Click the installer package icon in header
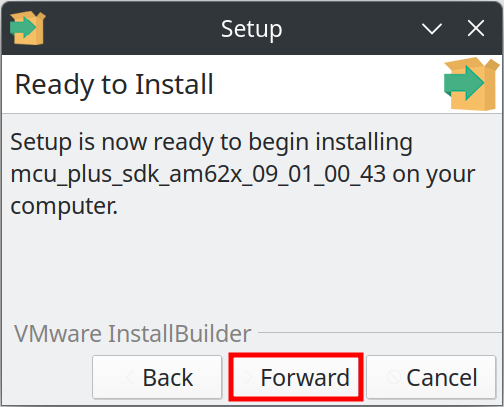504x407 pixels. click(x=472, y=84)
